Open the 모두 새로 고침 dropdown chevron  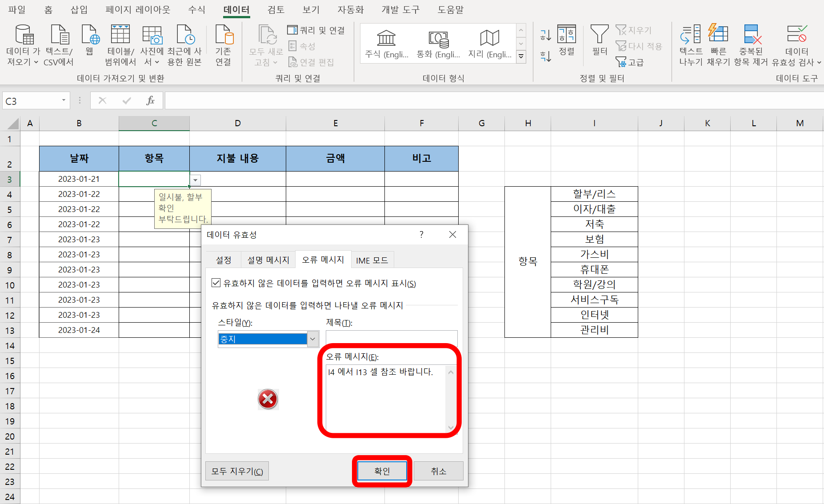[x=275, y=63]
